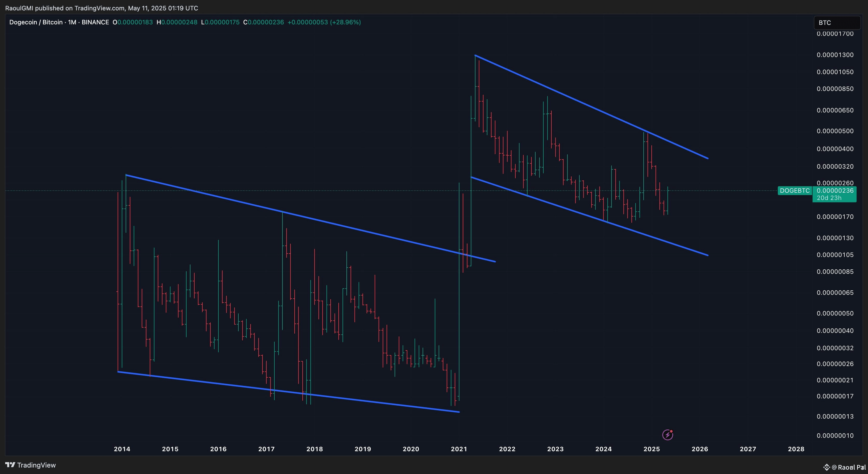Screen dimensions: 868x474
Task: Click the 0.00000400 price axis label
Action: [835, 149]
